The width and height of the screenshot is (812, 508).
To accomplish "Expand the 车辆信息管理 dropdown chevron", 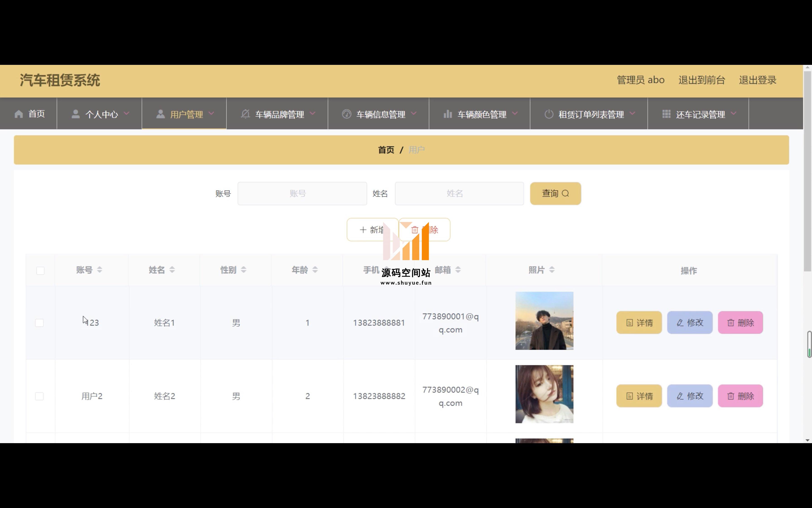I will click(x=414, y=114).
